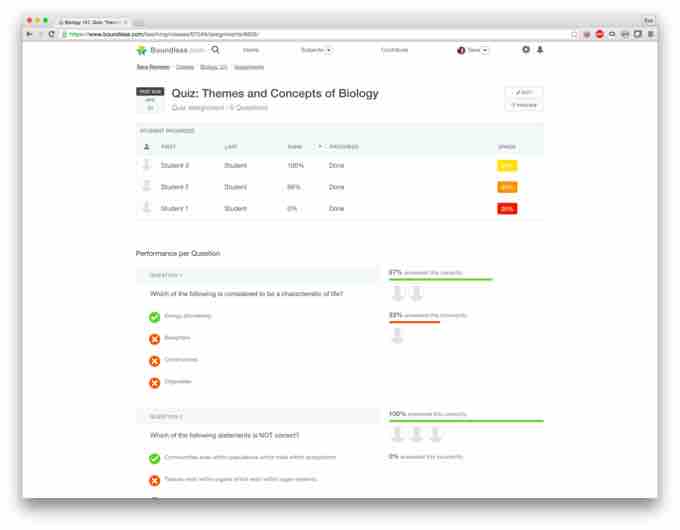Viewport: 680px width, 530px height.
Task: Click the search magnifier icon in header
Action: point(215,50)
